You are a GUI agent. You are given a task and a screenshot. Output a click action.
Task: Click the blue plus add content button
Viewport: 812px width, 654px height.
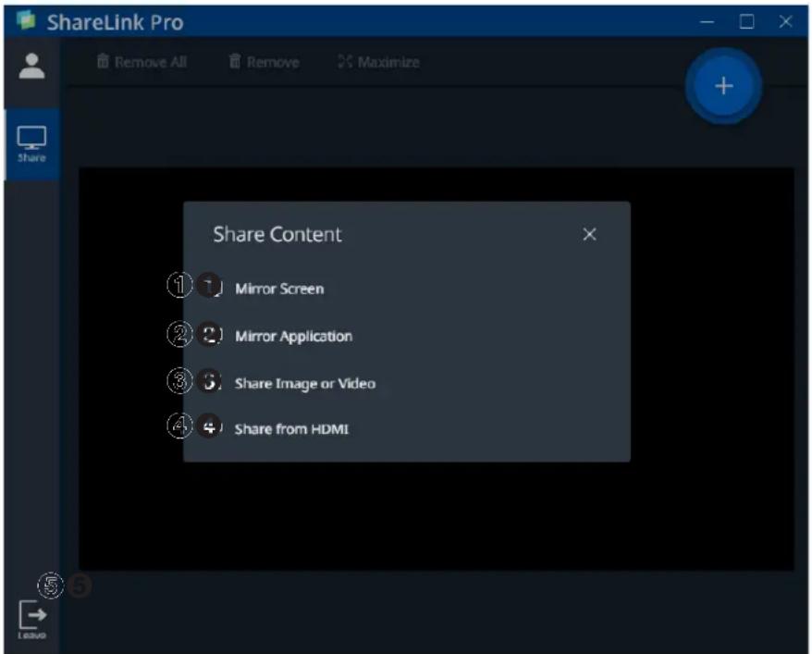pyautogui.click(x=723, y=85)
